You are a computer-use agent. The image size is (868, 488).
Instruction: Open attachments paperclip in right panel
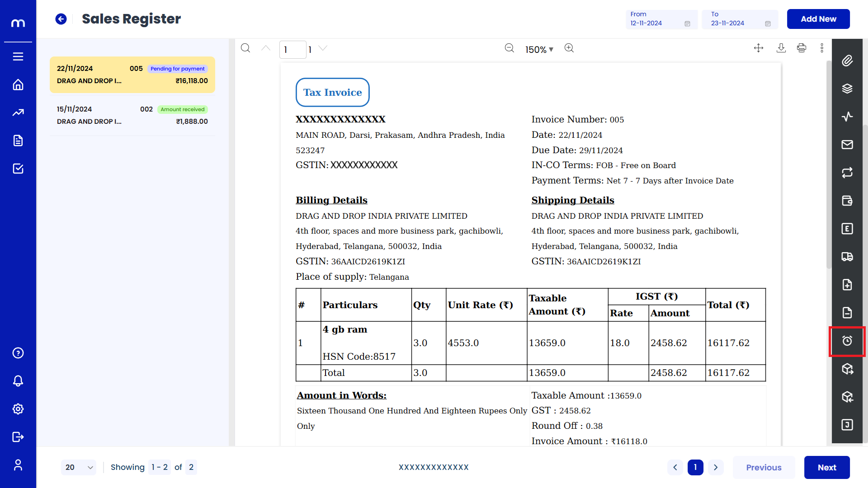(847, 61)
